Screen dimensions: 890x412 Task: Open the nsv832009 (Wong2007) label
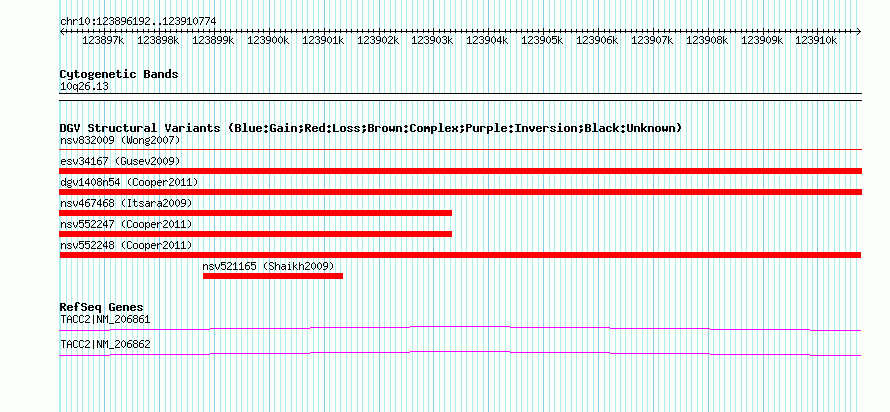120,140
